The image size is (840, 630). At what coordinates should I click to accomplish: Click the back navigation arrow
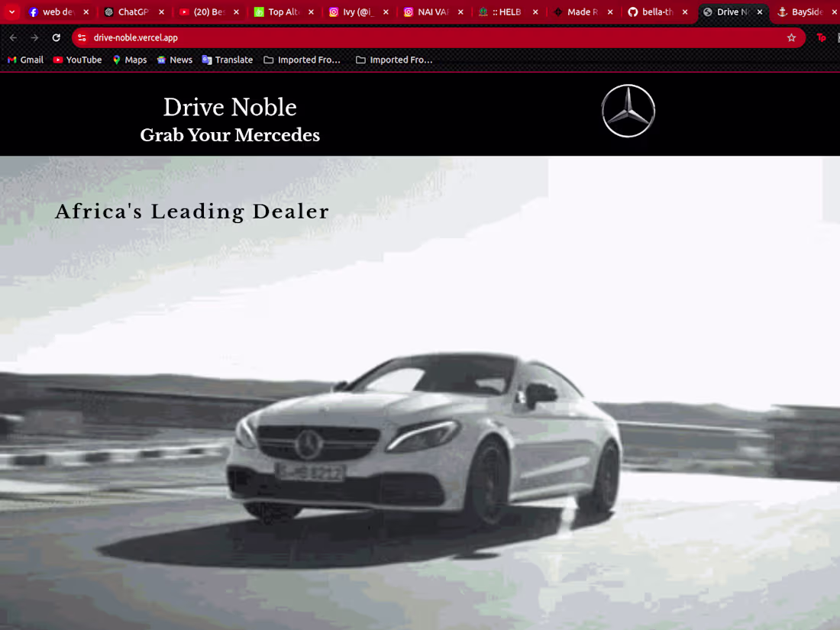pos(13,37)
